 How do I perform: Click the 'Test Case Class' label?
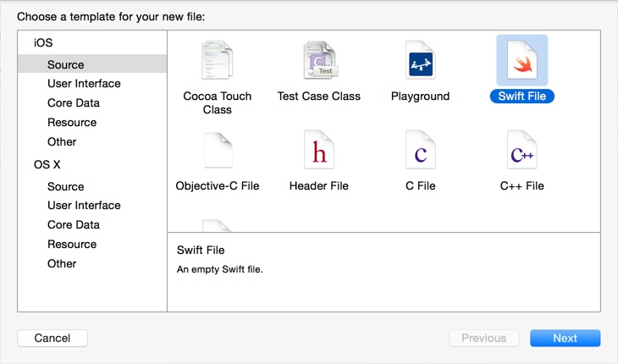tap(319, 97)
